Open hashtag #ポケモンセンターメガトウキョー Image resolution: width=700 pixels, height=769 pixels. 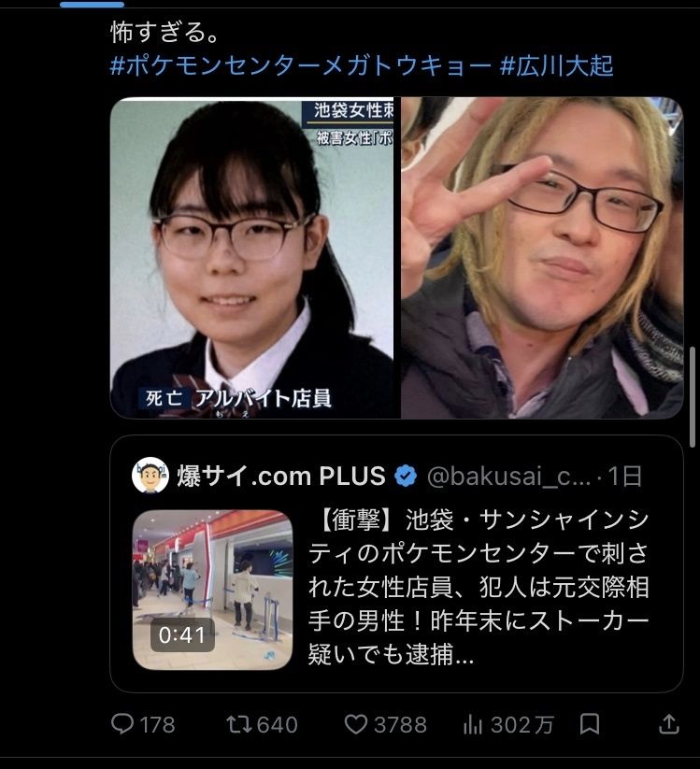click(300, 65)
